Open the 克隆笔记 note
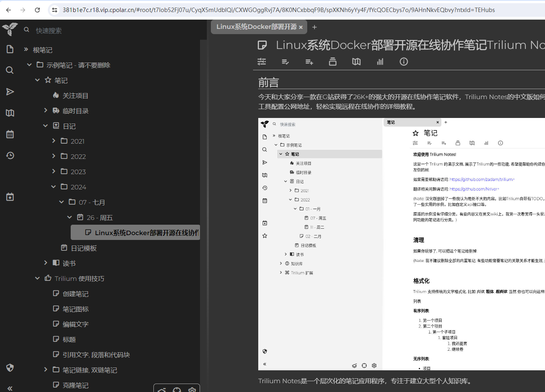Viewport: 545px width, 392px height. (76, 385)
